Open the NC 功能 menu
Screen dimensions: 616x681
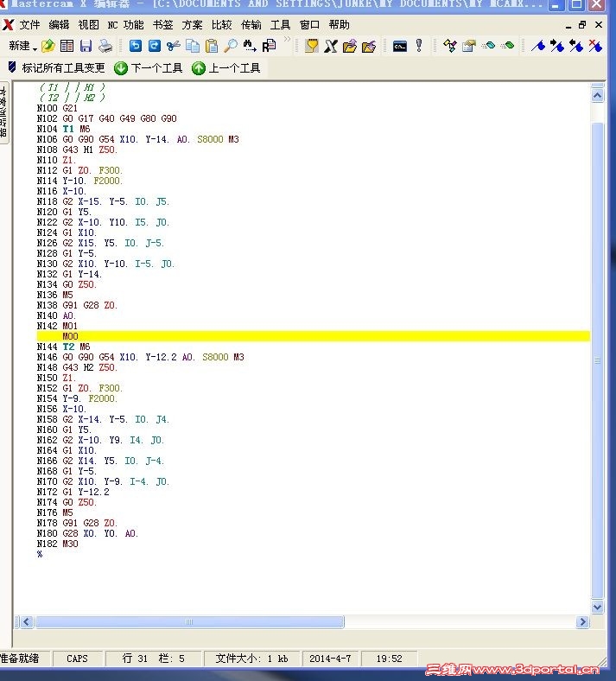[125, 25]
